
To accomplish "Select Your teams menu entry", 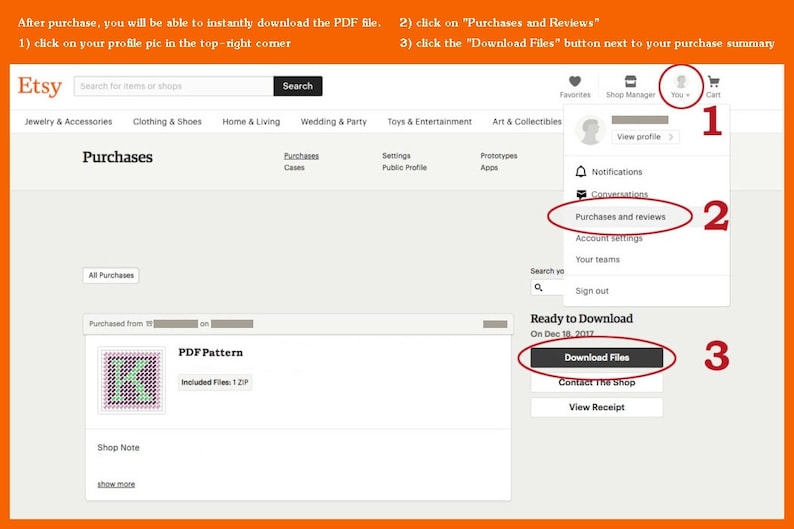I will 598,259.
